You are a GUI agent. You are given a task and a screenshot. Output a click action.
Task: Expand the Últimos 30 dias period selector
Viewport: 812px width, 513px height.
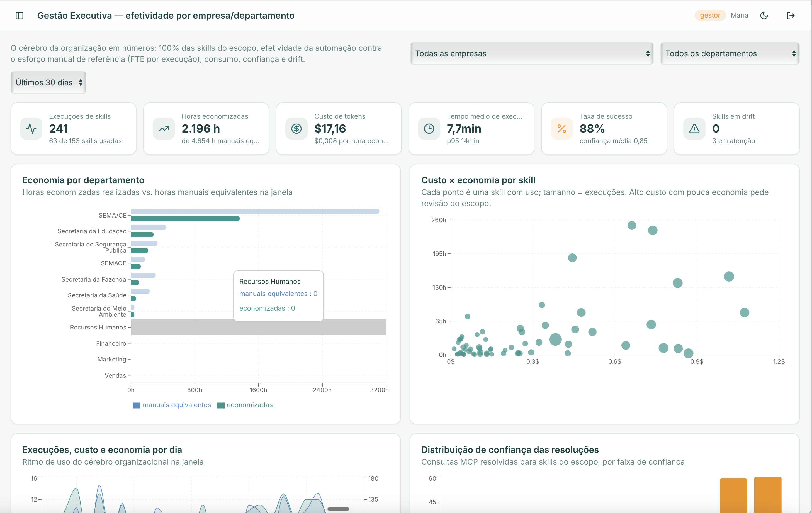tap(48, 82)
